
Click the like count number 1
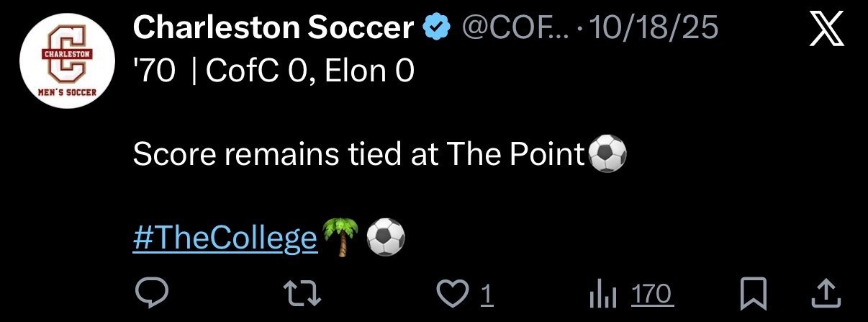pos(486,294)
